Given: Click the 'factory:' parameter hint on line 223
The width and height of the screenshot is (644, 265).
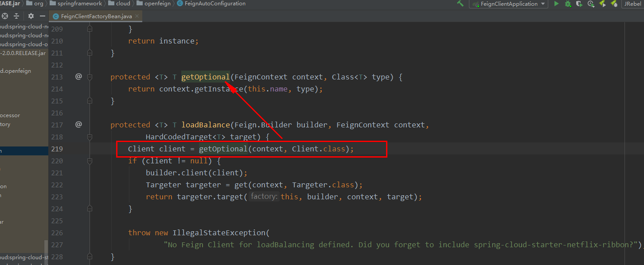Looking at the screenshot, I should click(x=263, y=196).
